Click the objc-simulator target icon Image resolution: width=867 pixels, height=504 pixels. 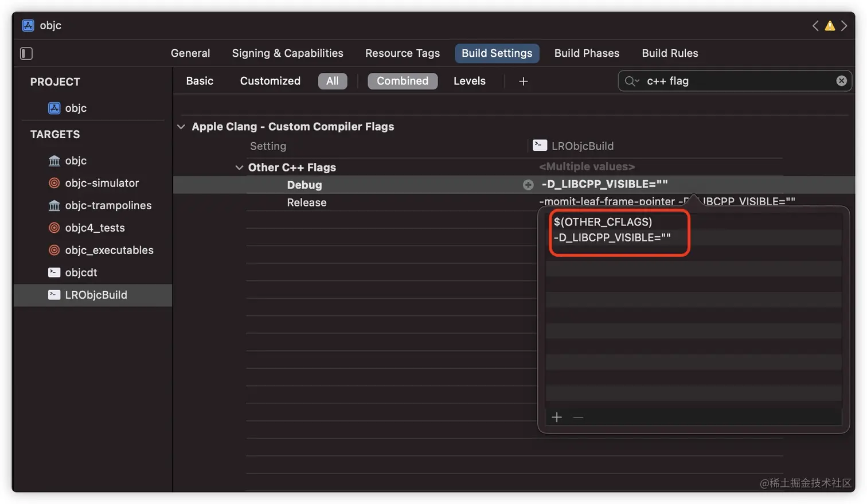point(54,183)
